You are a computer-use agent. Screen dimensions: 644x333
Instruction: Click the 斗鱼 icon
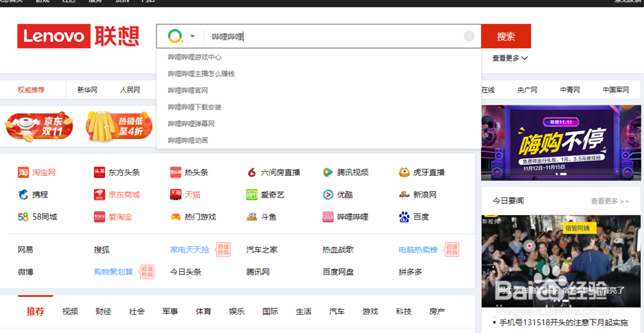coord(252,217)
